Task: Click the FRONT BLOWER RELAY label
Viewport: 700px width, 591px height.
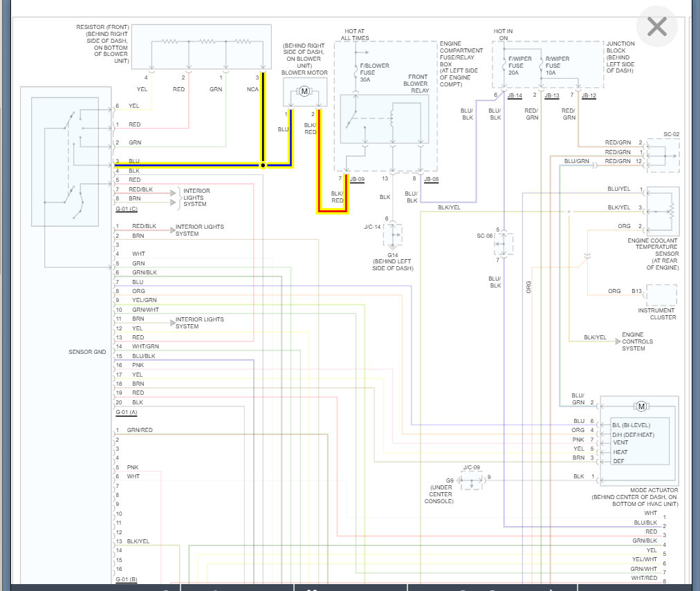Action: (x=416, y=84)
